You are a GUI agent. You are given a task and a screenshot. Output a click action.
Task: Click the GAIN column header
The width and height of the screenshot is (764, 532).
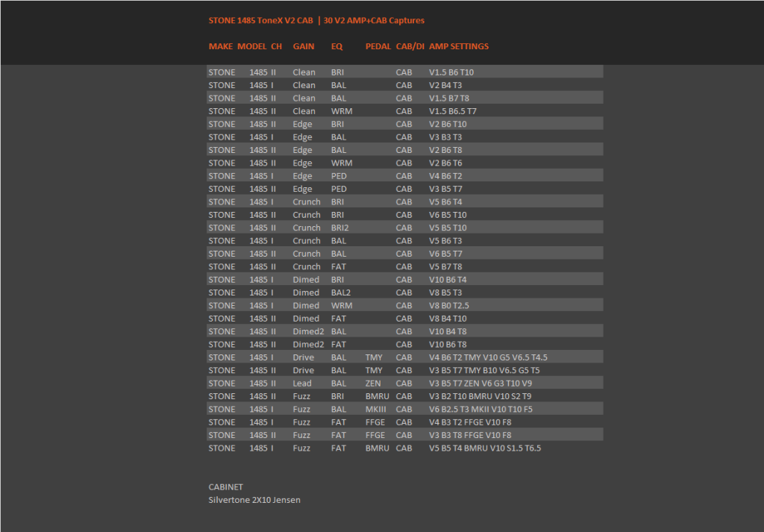coord(304,46)
